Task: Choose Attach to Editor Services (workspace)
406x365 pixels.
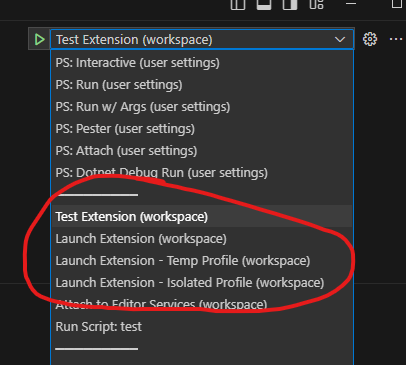Action: tap(202, 305)
